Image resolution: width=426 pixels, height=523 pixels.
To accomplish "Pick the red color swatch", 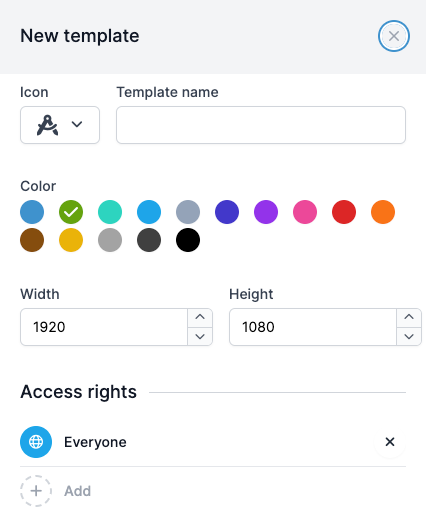I will pos(344,212).
